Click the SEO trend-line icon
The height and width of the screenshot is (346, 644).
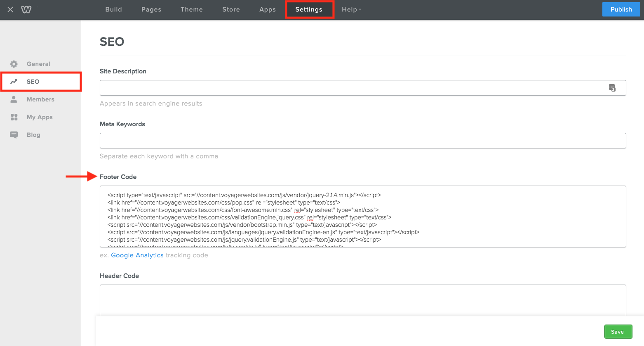click(14, 82)
